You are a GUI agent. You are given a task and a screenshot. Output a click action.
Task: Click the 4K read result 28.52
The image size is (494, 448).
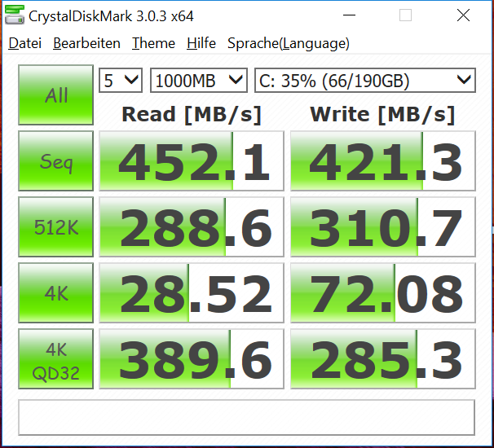192,292
